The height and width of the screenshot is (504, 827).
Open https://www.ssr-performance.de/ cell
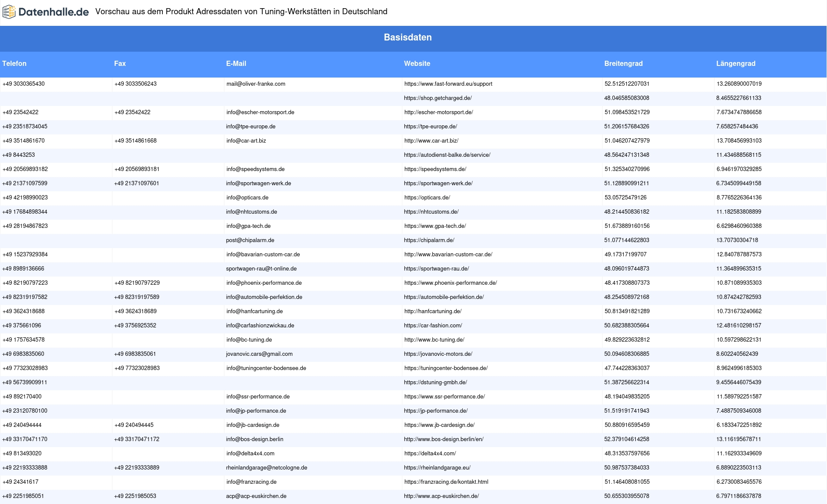click(445, 397)
